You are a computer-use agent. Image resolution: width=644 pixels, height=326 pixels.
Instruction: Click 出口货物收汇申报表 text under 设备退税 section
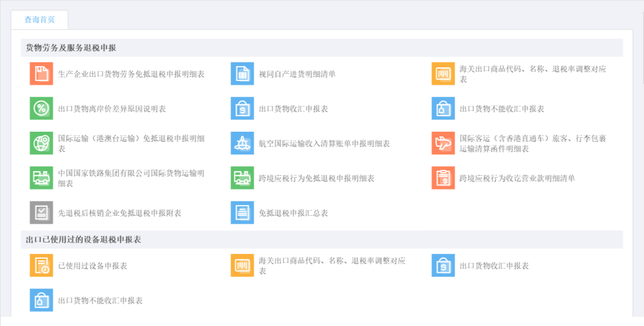pos(494,266)
